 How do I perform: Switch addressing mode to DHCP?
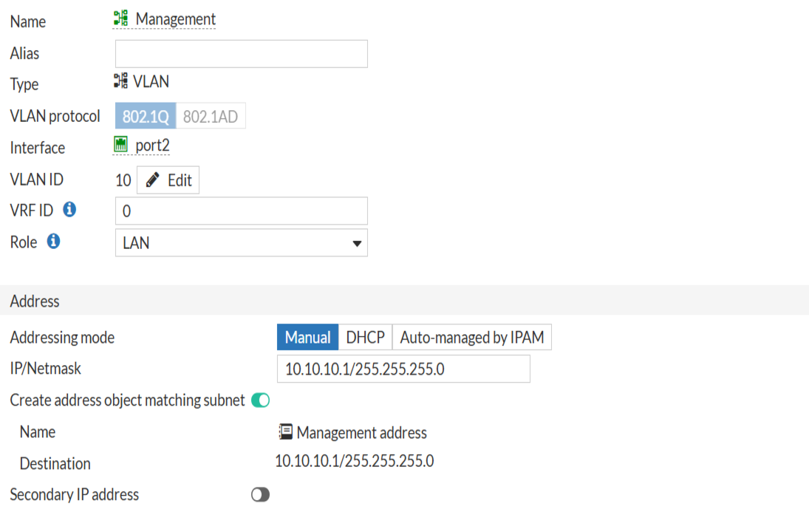tap(366, 337)
